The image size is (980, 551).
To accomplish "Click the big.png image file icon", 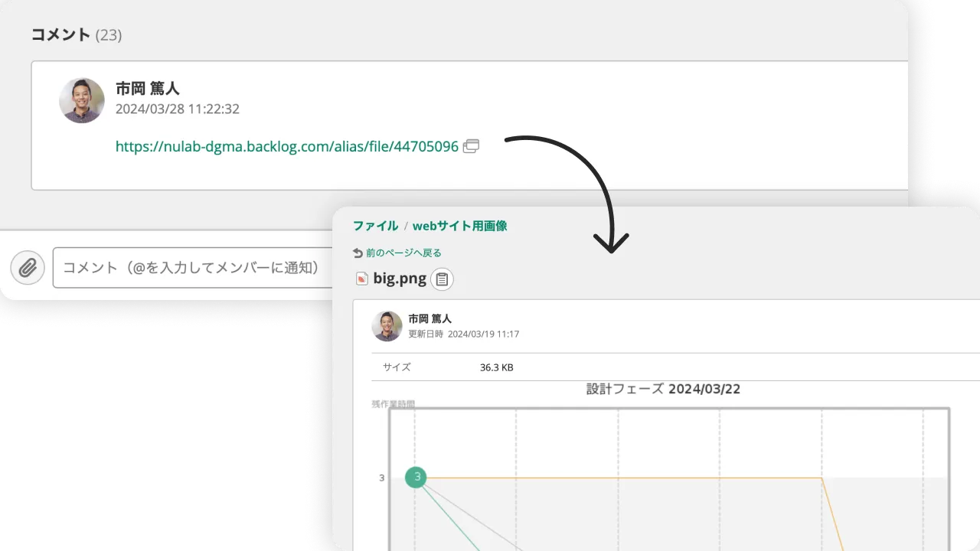I will [362, 279].
